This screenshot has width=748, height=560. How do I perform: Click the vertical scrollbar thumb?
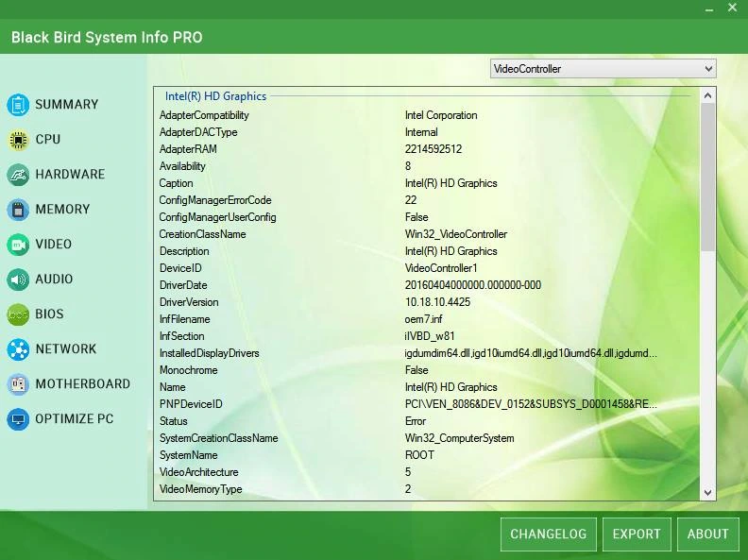tap(708, 177)
